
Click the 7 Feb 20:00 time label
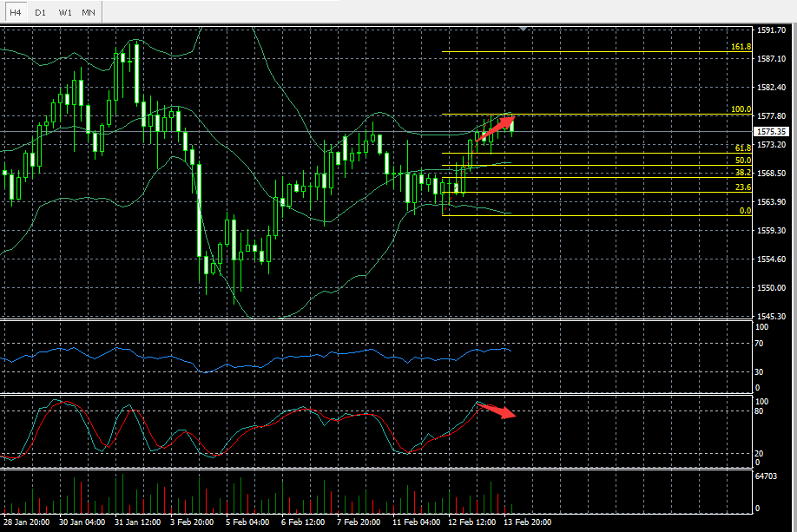pyautogui.click(x=359, y=522)
